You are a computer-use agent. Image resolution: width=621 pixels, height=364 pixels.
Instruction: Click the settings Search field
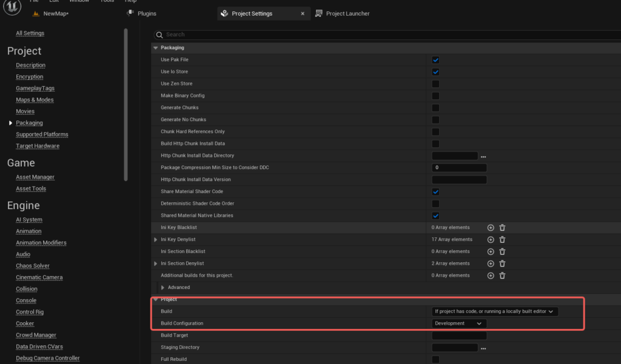coord(382,35)
